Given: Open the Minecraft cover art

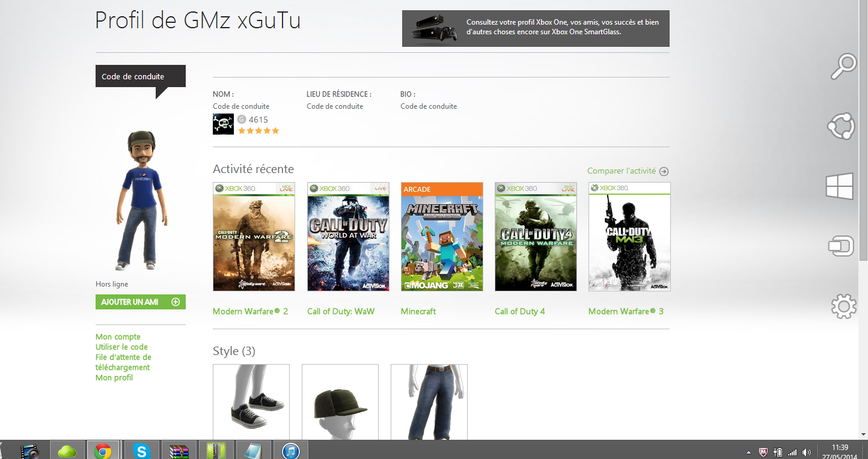Looking at the screenshot, I should point(442,237).
